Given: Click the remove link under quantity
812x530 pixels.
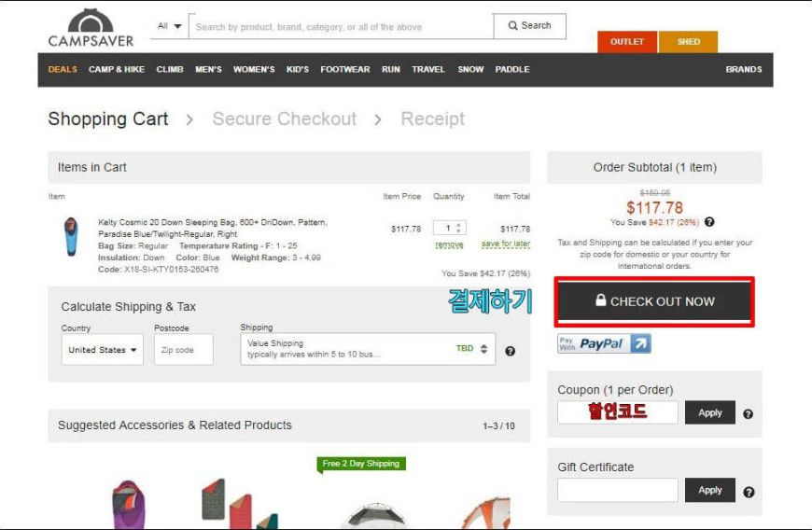Looking at the screenshot, I should [449, 244].
